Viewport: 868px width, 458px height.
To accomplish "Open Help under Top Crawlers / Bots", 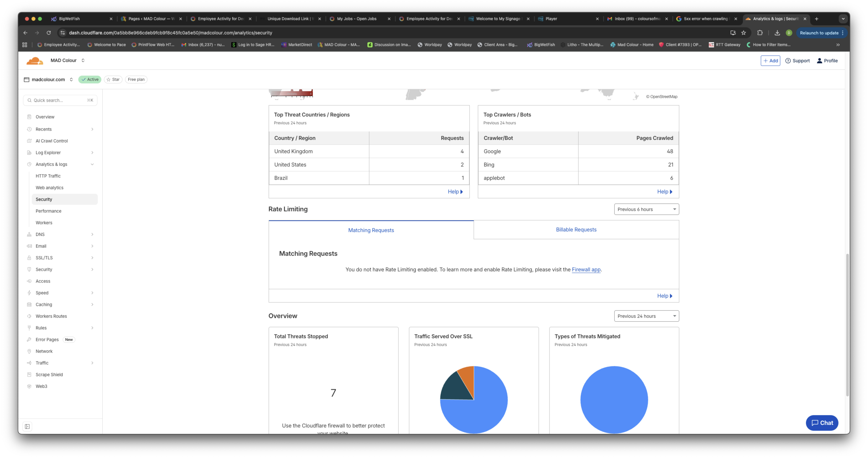I will coord(664,192).
